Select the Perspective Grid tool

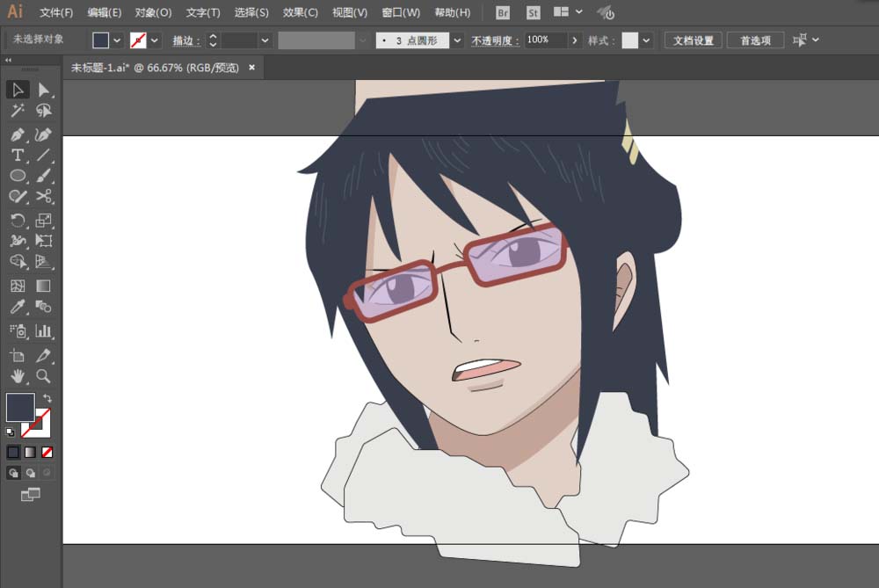(43, 262)
